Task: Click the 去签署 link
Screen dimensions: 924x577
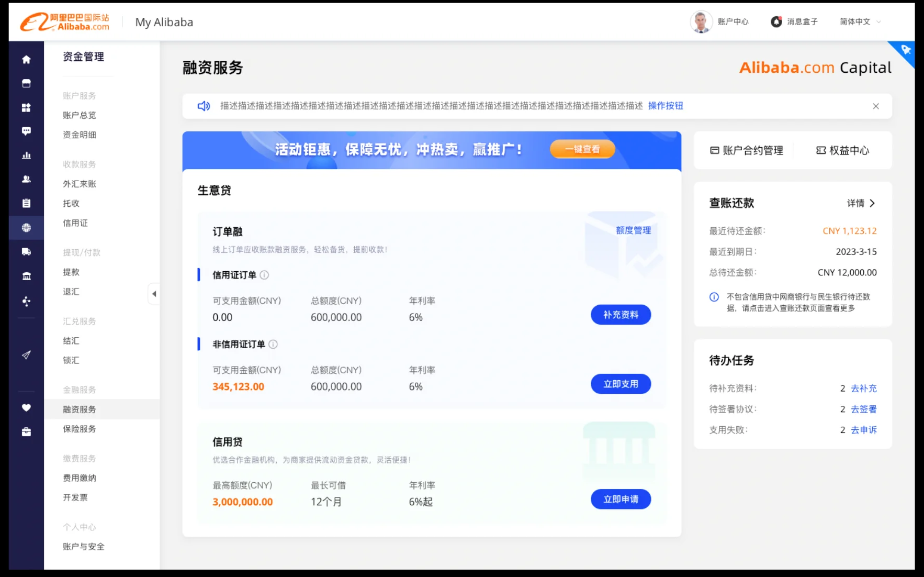Action: (x=863, y=409)
